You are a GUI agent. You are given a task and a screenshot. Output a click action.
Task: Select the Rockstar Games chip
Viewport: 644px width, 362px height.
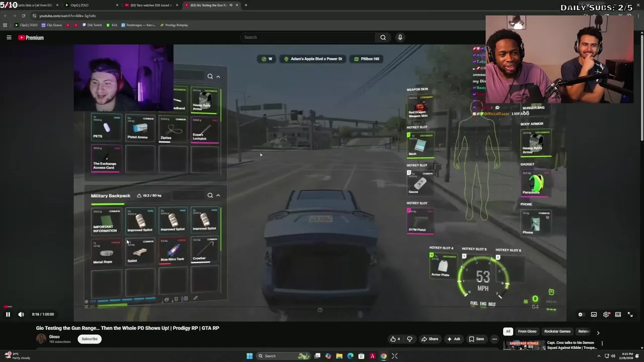pos(557,331)
